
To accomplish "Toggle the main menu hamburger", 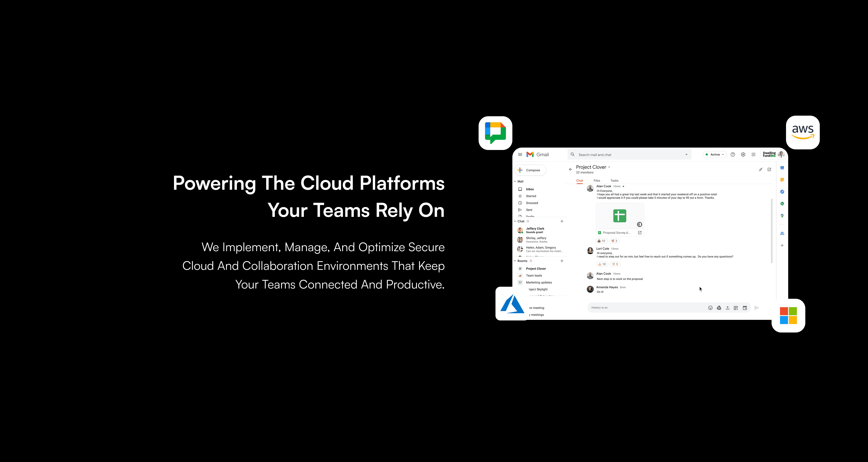I will point(520,155).
